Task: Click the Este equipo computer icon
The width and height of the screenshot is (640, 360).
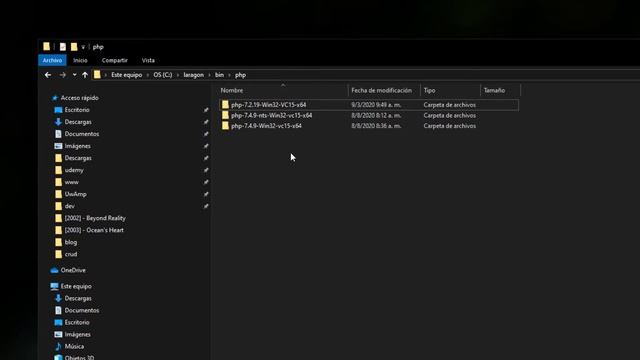Action: coord(54,287)
